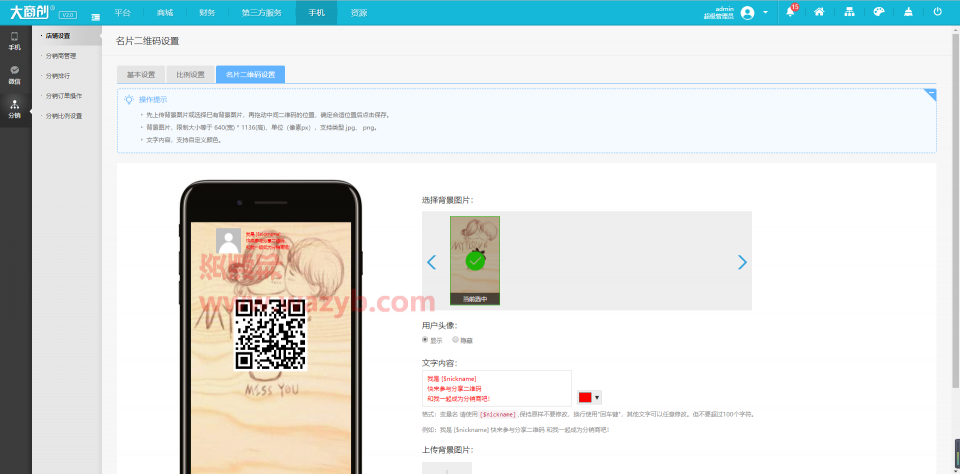Open the 平台 top menu

coord(122,12)
